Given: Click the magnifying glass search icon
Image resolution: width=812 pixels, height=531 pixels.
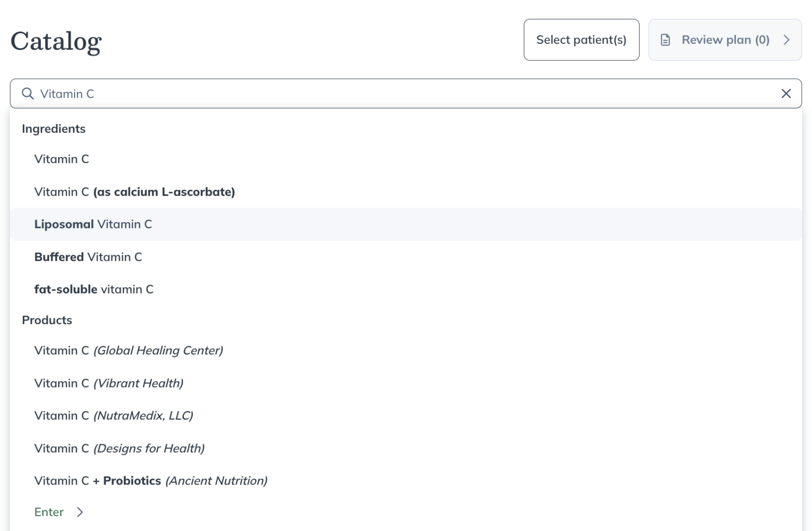Looking at the screenshot, I should (x=27, y=94).
